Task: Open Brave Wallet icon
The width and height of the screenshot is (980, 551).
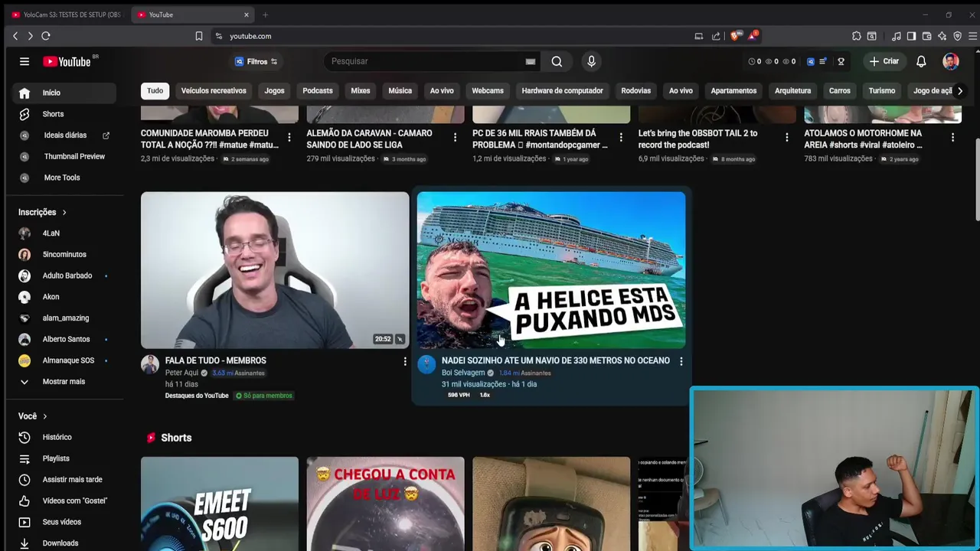Action: coord(926,36)
